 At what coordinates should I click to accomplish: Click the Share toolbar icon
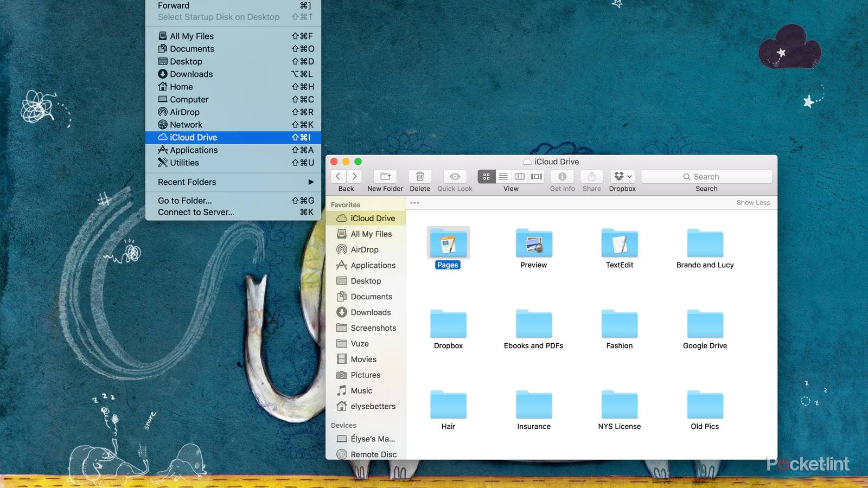point(592,176)
